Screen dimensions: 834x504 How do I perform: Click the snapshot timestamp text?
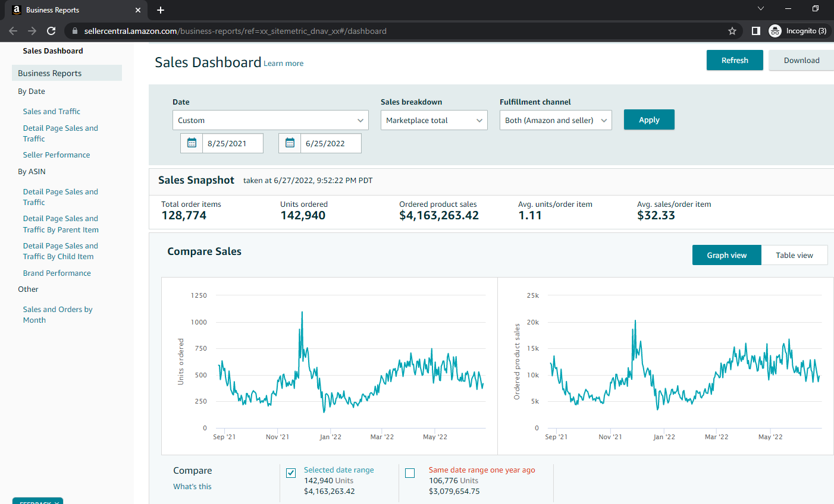[308, 181]
